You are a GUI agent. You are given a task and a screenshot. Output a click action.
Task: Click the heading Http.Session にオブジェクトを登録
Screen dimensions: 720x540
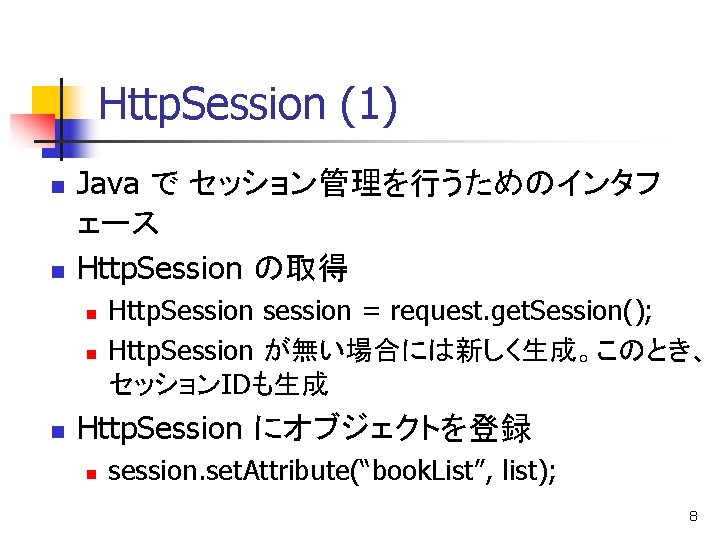304,429
